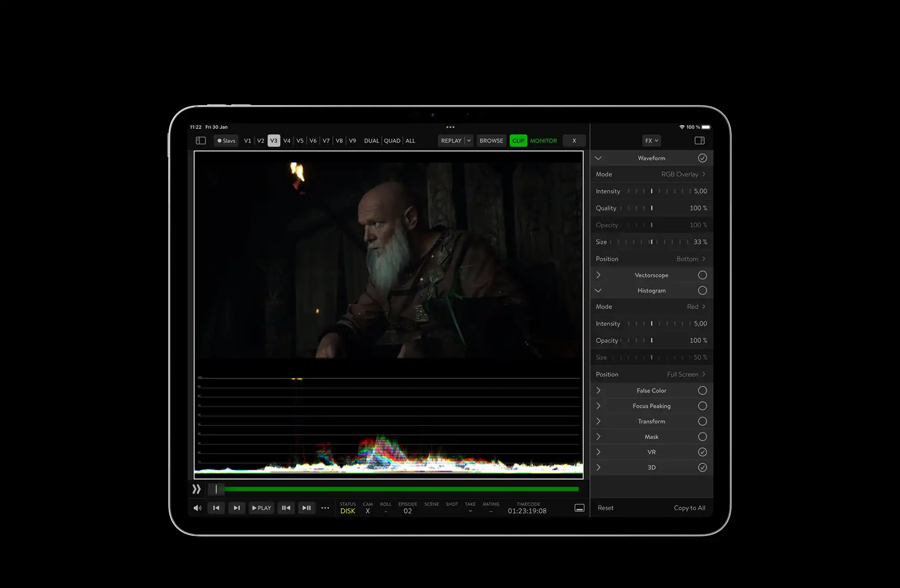Image resolution: width=900 pixels, height=588 pixels.
Task: Enable the False Color overlay toggle
Action: coord(702,390)
